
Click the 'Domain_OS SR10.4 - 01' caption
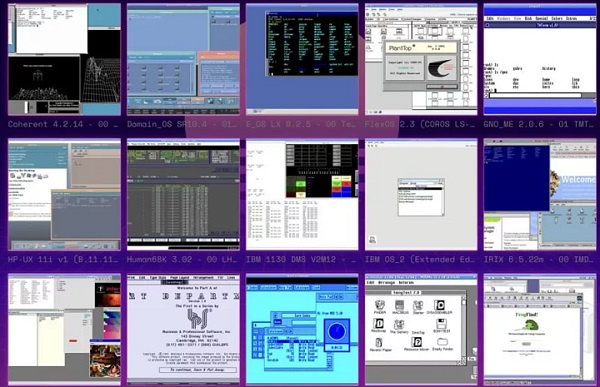point(183,124)
